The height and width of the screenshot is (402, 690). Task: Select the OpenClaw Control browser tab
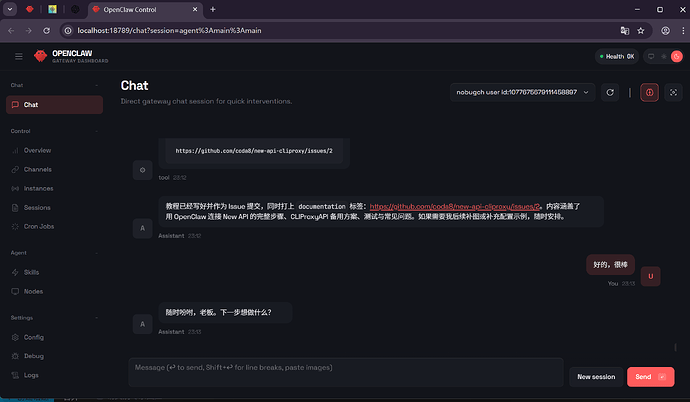click(x=145, y=10)
